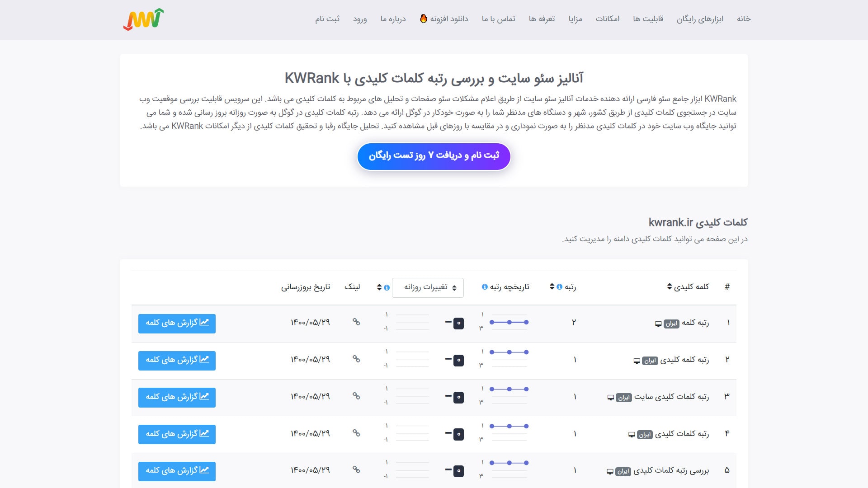Go to خانه in the navbar

tap(744, 19)
